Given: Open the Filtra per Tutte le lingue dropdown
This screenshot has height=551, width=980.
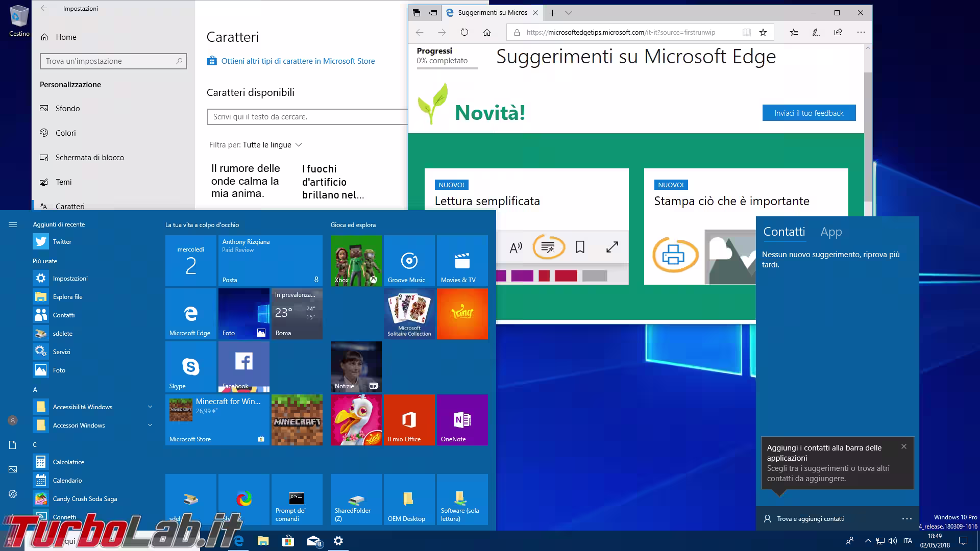Looking at the screenshot, I should (x=273, y=145).
